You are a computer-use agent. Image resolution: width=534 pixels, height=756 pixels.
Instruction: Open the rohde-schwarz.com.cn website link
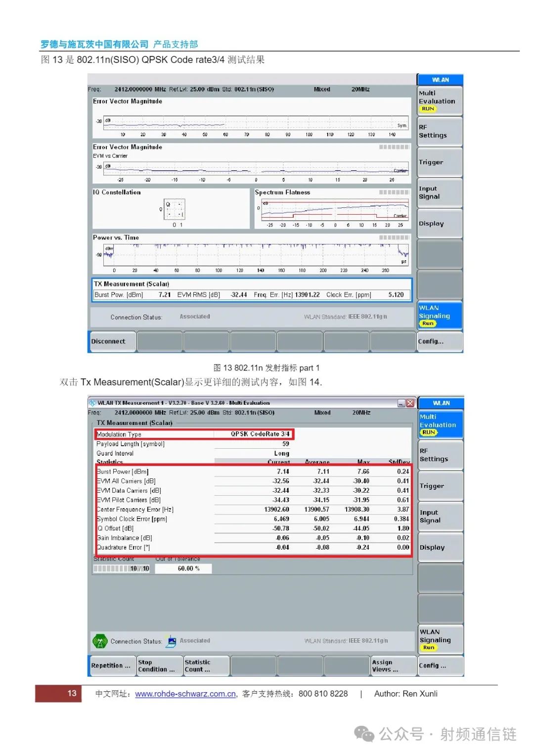(x=185, y=694)
